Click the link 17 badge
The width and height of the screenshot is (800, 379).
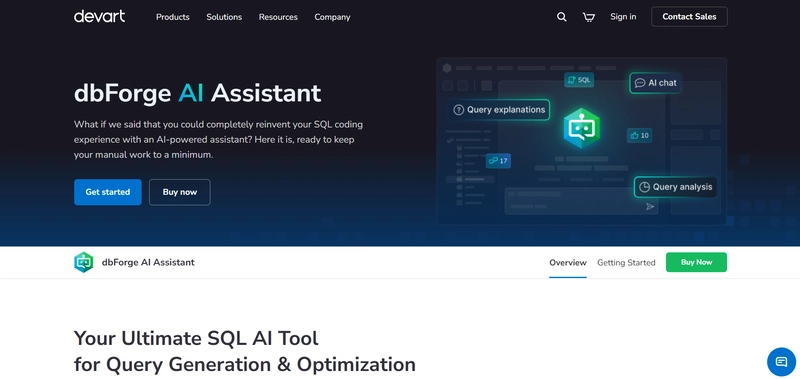[498, 161]
